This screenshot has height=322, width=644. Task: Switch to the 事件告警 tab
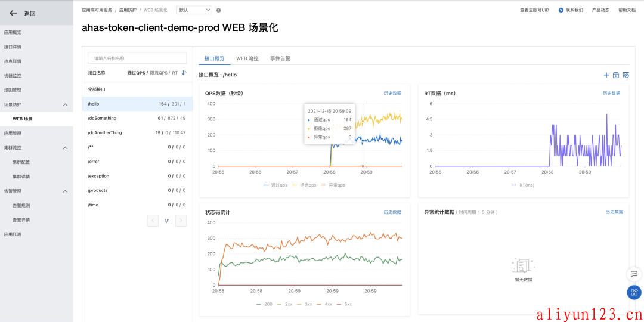pos(280,58)
